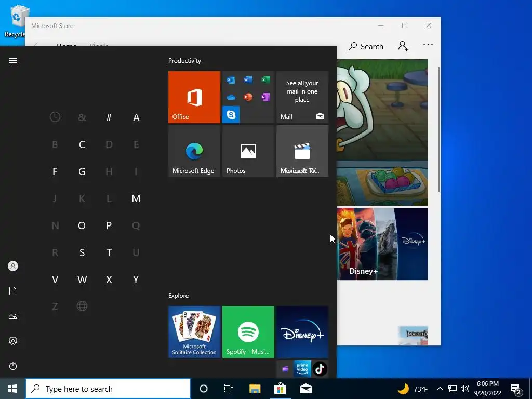The image size is (532, 399).
Task: Click the Windows Start button
Action: (x=12, y=389)
